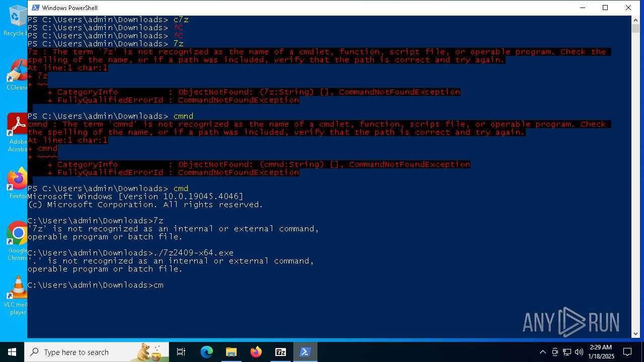Open Microsoft Edge from the taskbar
The image size is (644, 362).
pos(207,352)
